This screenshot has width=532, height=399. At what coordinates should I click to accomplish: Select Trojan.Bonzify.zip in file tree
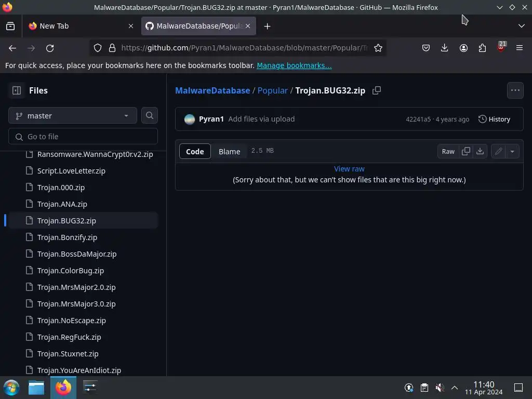pos(83,237)
